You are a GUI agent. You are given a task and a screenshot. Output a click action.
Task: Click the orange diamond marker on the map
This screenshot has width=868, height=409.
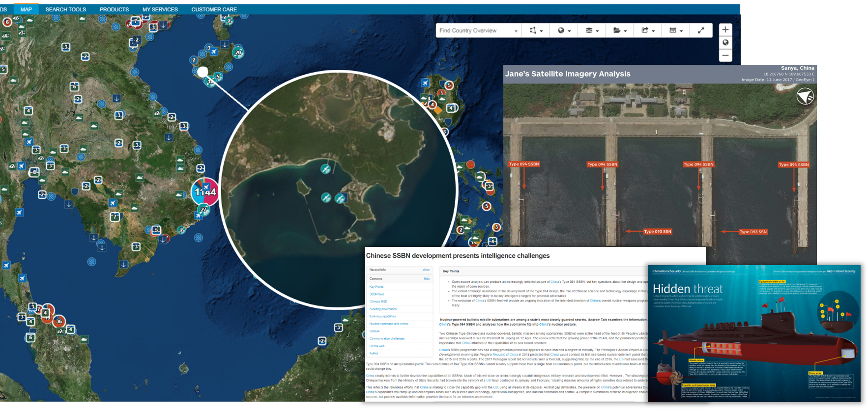437,110
